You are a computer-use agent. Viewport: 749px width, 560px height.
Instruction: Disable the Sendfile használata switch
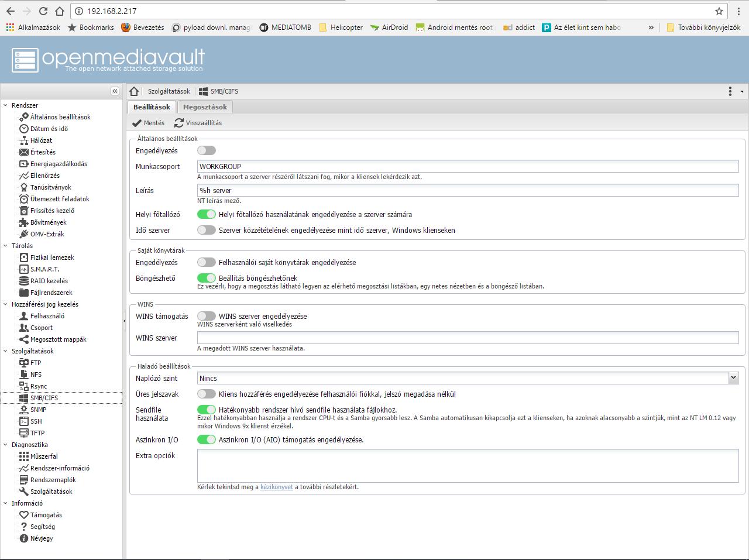click(x=207, y=410)
